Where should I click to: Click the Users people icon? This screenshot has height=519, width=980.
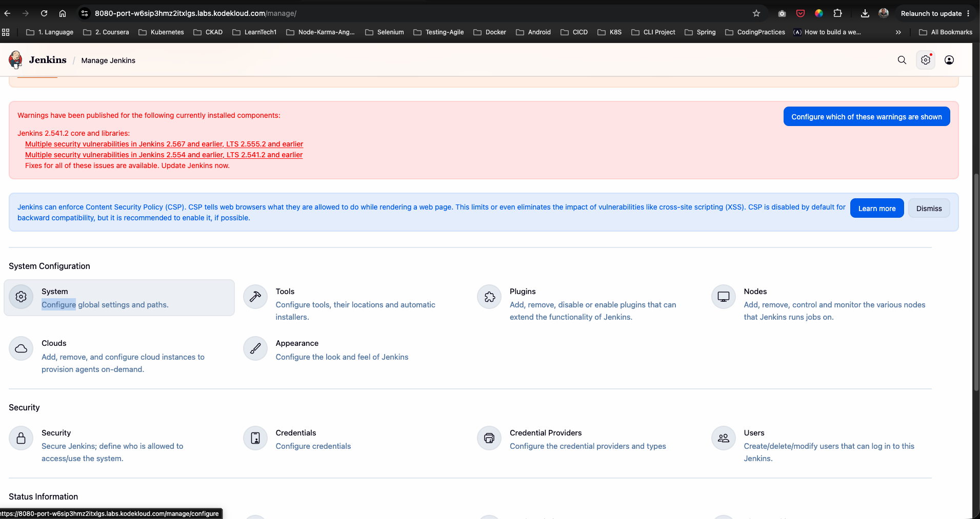click(724, 438)
